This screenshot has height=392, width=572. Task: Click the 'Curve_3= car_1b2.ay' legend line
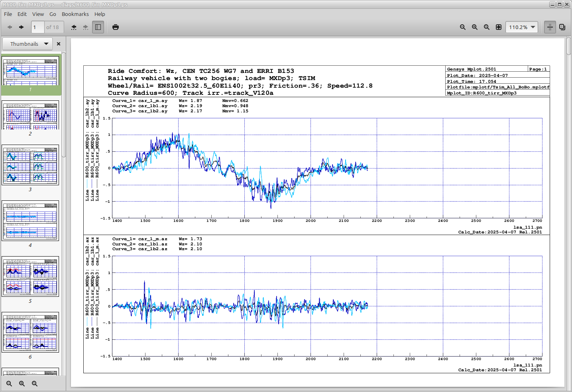pos(140,111)
